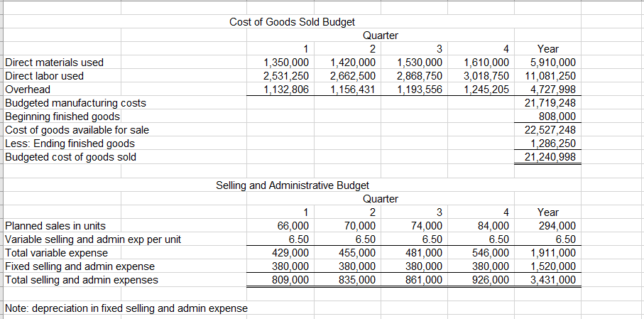The height and width of the screenshot is (319, 644).
Task: Click overhead value 1,193,556
Action: [420, 90]
